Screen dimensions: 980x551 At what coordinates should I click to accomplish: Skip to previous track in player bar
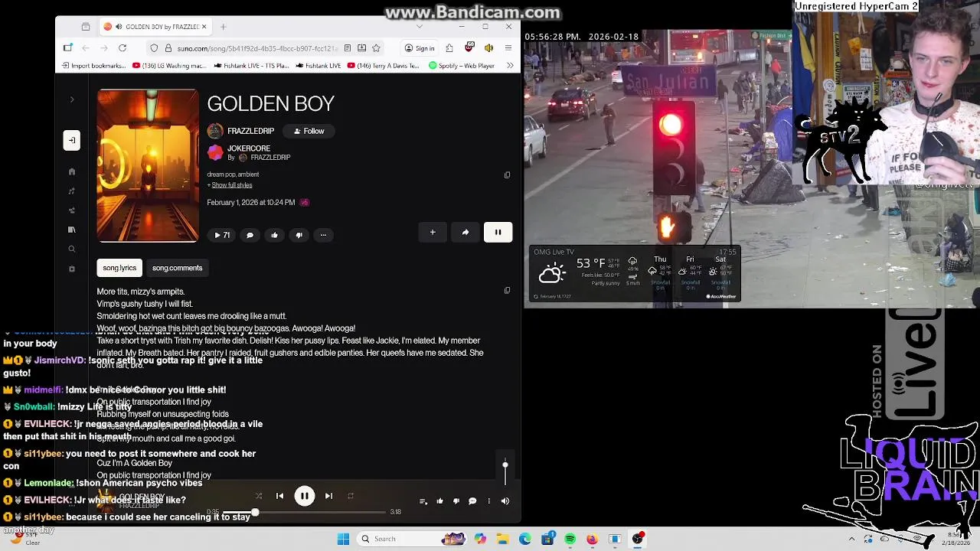tap(279, 496)
